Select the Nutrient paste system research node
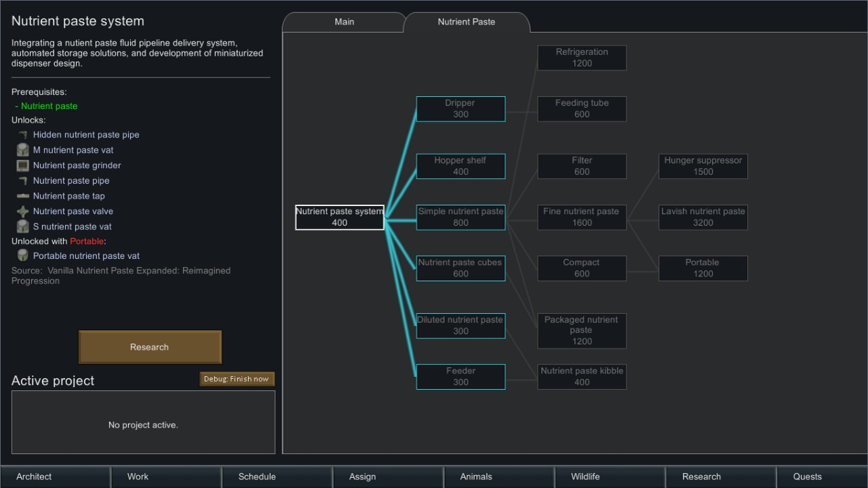This screenshot has height=488, width=868. tap(340, 217)
